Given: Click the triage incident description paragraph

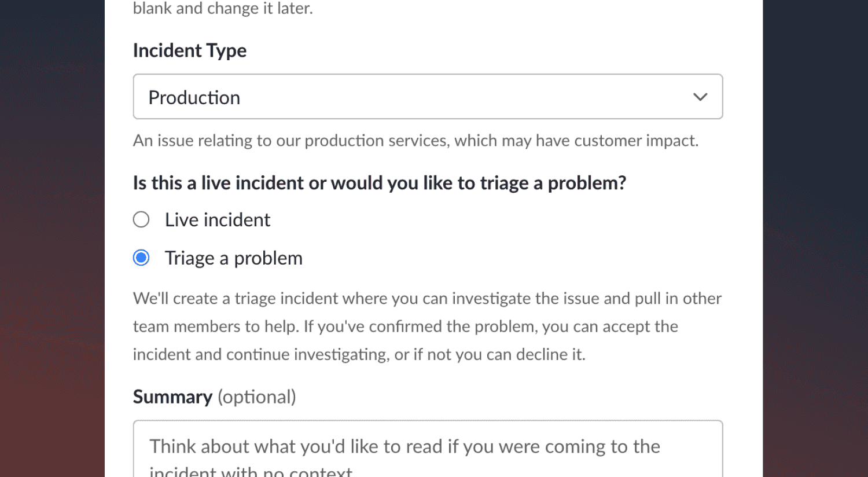Looking at the screenshot, I should [427, 326].
